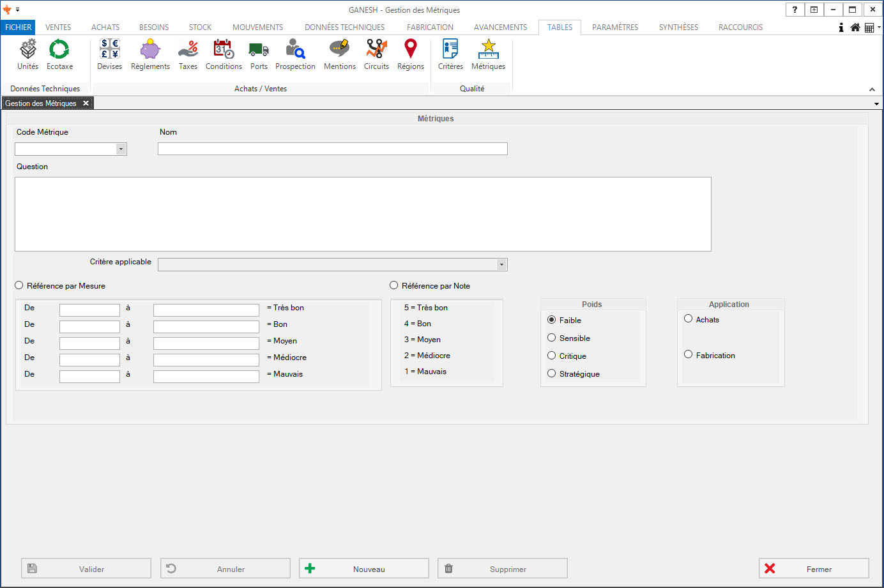Viewport: 884px width, 588px height.
Task: Open the FABRICATION ribbon tab
Action: (x=430, y=27)
